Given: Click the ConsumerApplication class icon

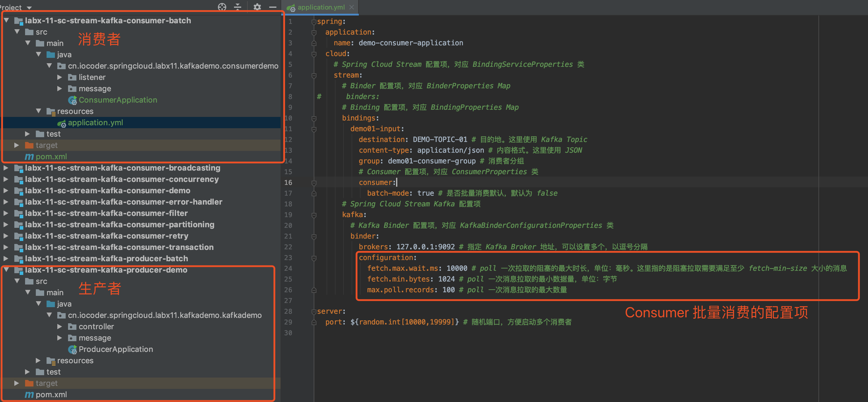Looking at the screenshot, I should [72, 100].
